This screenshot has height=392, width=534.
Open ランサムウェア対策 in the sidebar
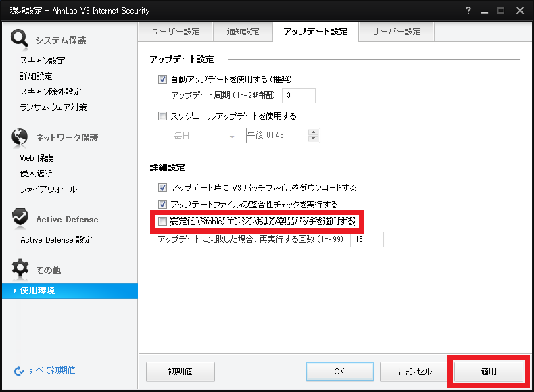point(53,107)
